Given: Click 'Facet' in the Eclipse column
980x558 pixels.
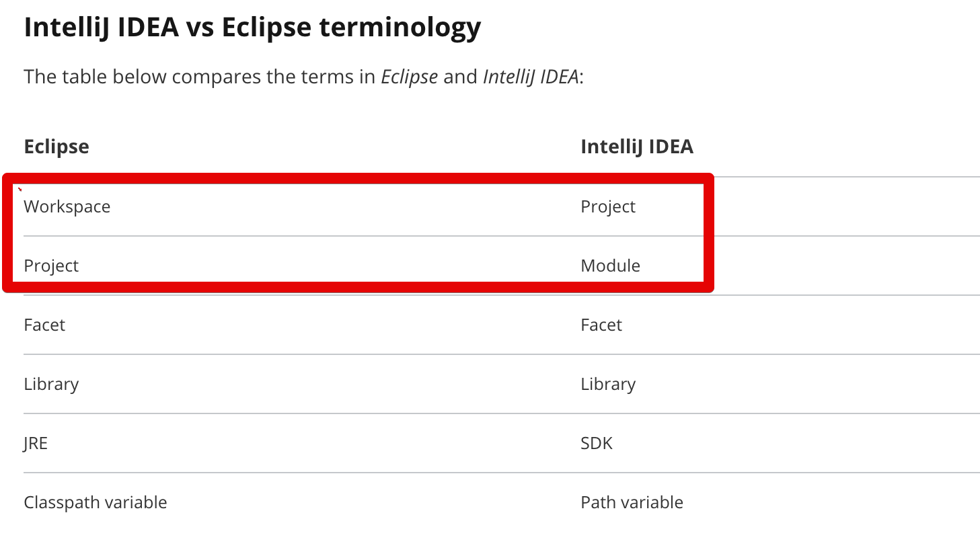Looking at the screenshot, I should click(44, 325).
